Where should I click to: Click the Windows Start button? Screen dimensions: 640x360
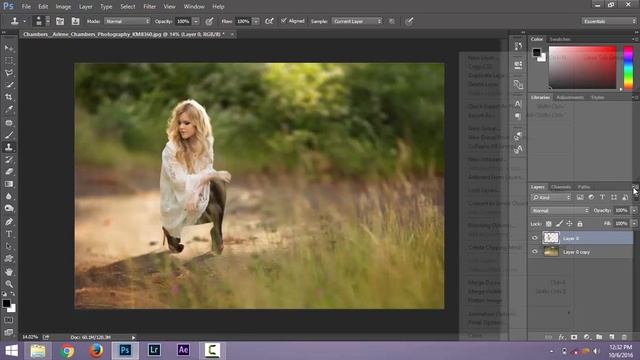(x=11, y=351)
